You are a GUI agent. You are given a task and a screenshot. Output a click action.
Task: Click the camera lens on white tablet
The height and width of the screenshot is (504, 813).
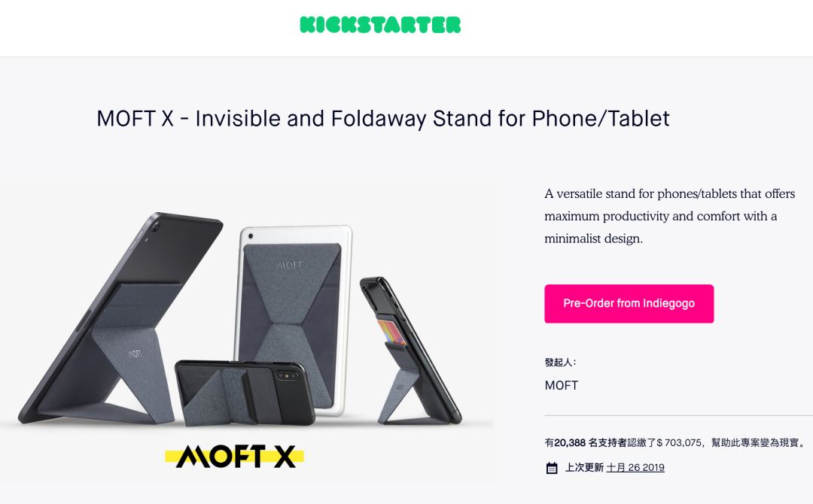(x=251, y=236)
